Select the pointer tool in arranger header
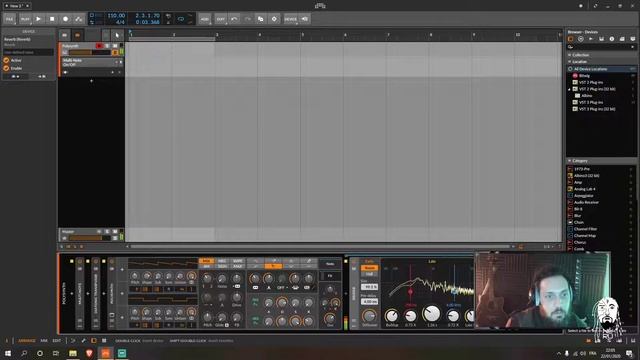The height and width of the screenshot is (360, 640). 117,35
